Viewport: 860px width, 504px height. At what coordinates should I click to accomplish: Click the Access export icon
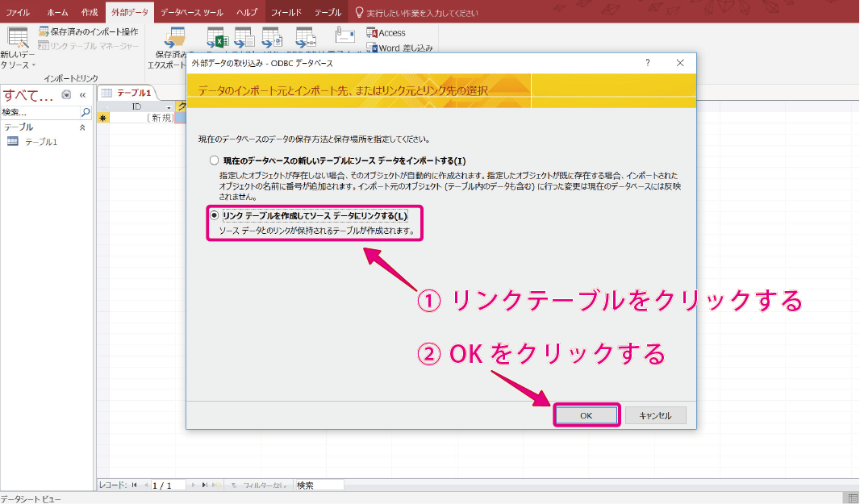[x=386, y=33]
